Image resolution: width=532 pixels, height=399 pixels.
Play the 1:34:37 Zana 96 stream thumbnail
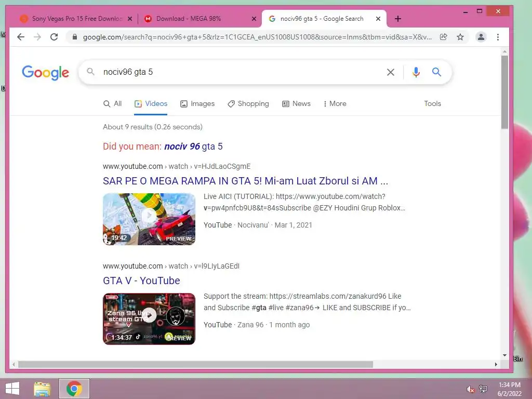click(149, 319)
